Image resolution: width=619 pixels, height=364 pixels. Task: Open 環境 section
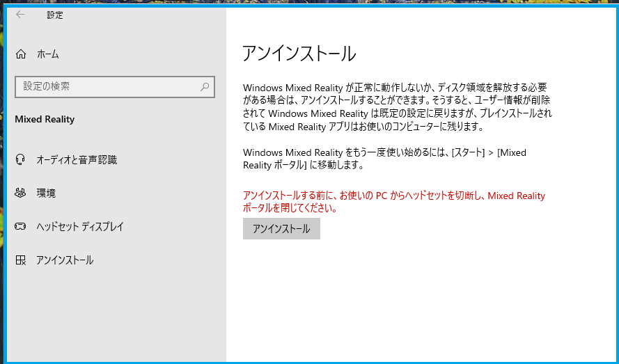pos(46,193)
